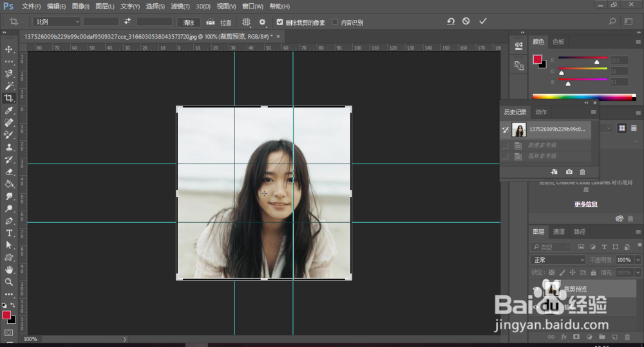Uncheck the 删除裁剪的像素 checkbox
Viewport: 644px width, 347px height.
(x=279, y=22)
